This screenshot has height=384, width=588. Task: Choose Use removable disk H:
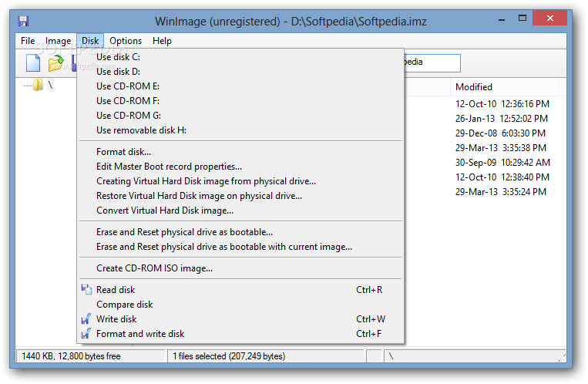click(240, 130)
